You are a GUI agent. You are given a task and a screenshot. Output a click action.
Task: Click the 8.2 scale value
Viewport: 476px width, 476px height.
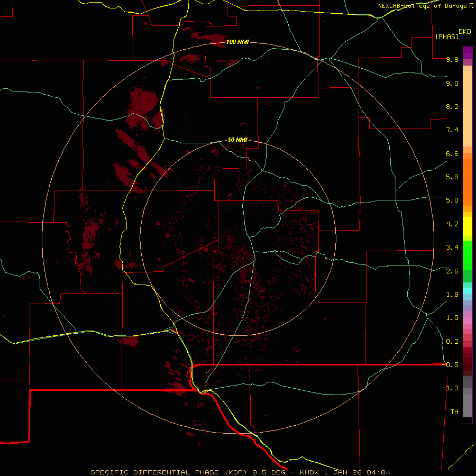point(452,106)
